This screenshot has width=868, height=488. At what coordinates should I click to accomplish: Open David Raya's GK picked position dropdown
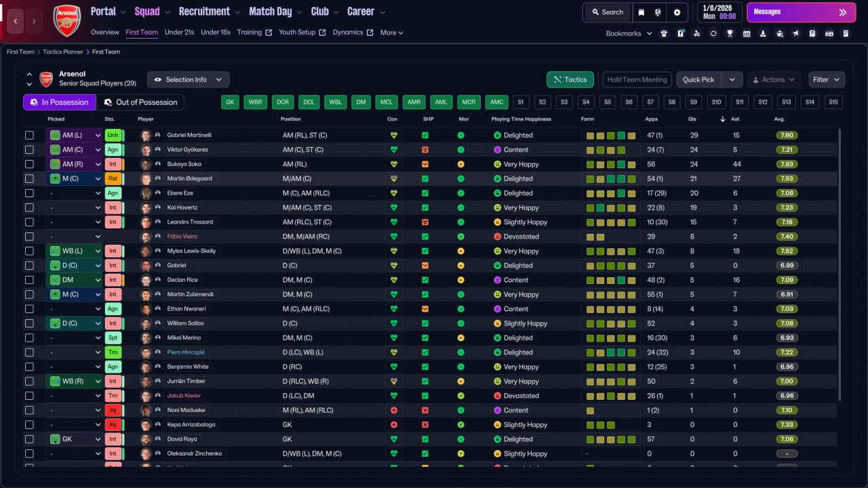[x=74, y=439]
